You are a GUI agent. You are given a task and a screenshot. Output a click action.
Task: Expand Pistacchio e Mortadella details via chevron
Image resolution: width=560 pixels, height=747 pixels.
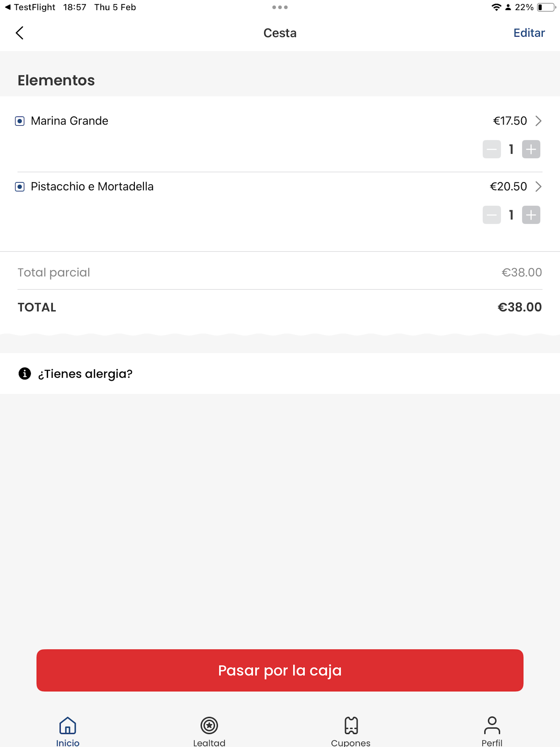(538, 186)
